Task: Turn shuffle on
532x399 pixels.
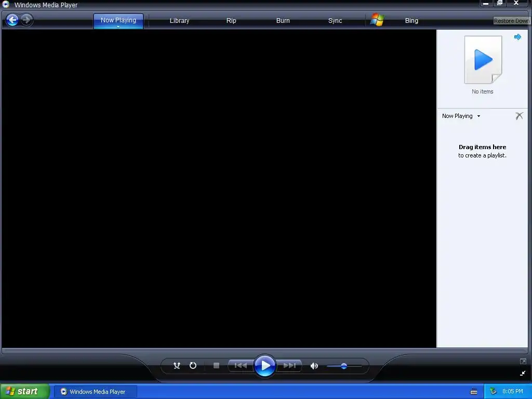Action: [x=177, y=365]
